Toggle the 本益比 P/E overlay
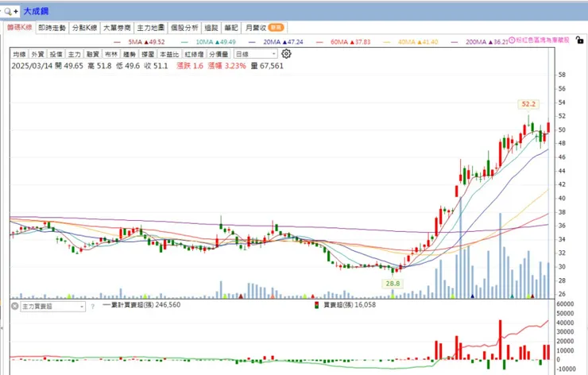Image resolution: width=588 pixels, height=375 pixels. tap(169, 54)
